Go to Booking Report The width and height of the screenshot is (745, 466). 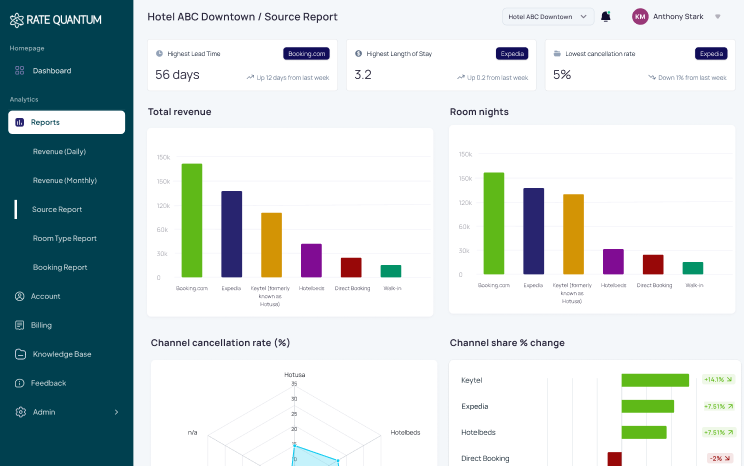(60, 267)
